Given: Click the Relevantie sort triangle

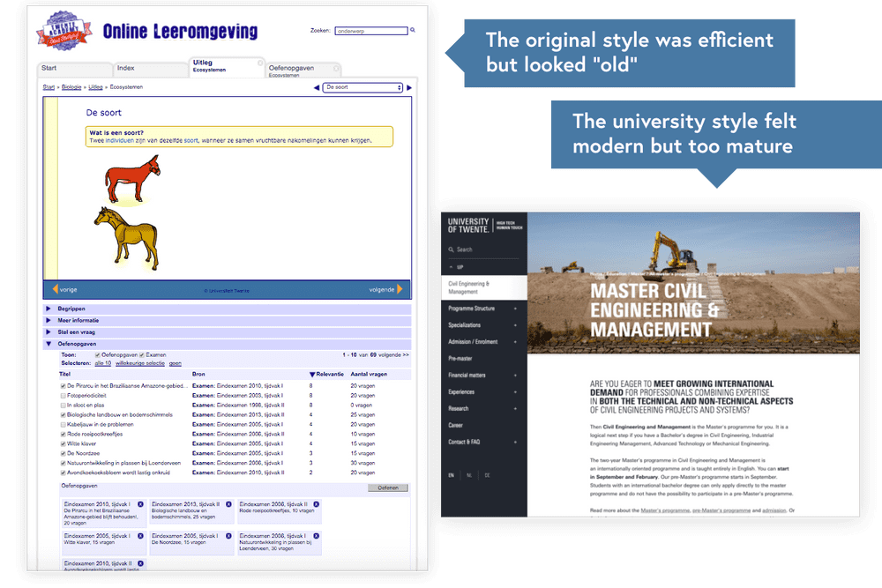Looking at the screenshot, I should pos(311,374).
